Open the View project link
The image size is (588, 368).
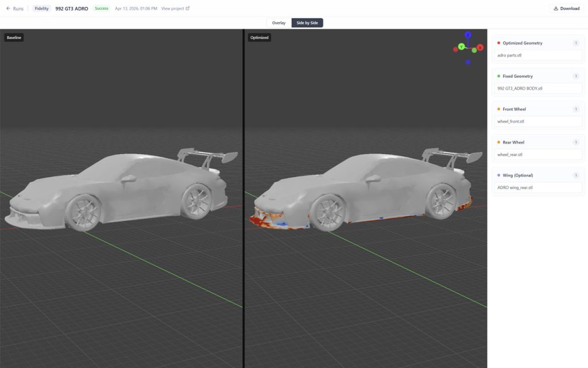(175, 8)
